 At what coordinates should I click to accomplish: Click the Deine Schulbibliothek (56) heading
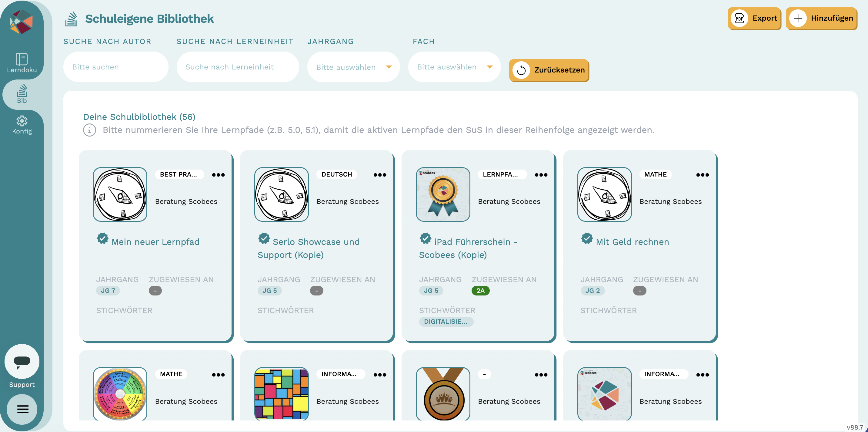tap(139, 117)
